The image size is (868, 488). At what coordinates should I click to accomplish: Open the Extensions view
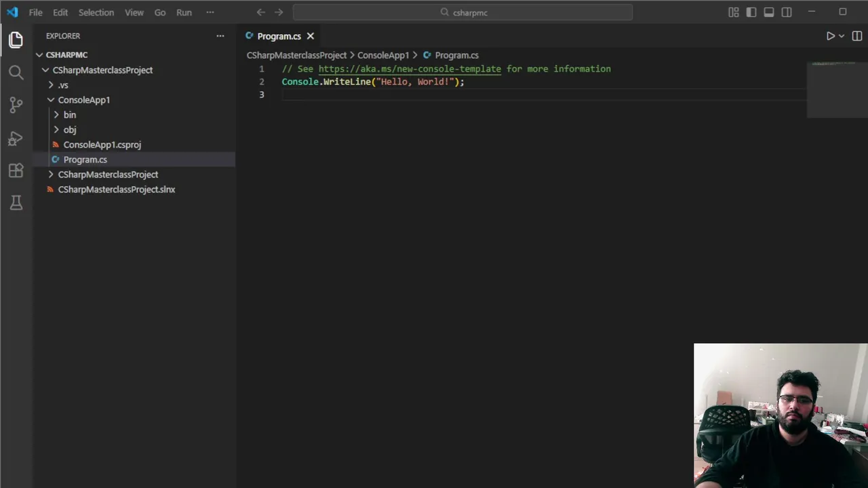click(x=16, y=170)
